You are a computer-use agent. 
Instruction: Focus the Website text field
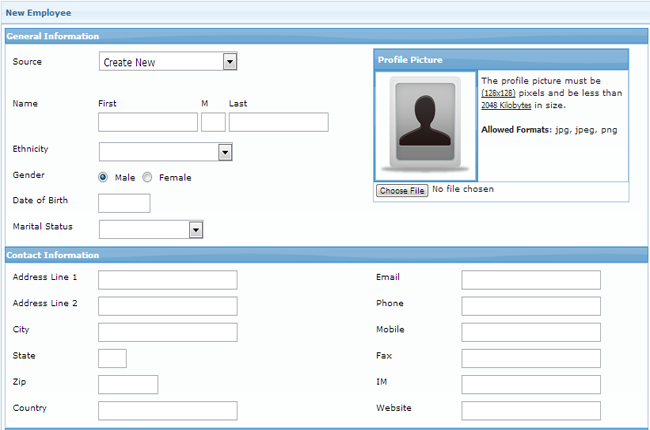coord(530,410)
